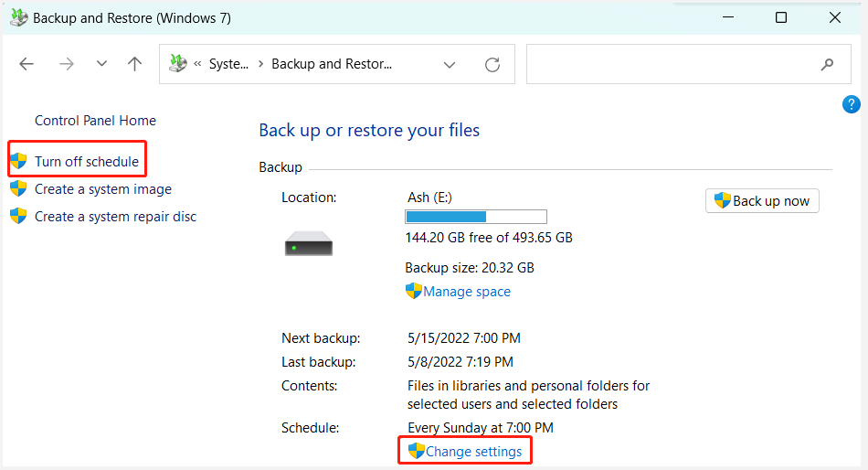
Task: Click the disk space usage bar
Action: coord(475,217)
